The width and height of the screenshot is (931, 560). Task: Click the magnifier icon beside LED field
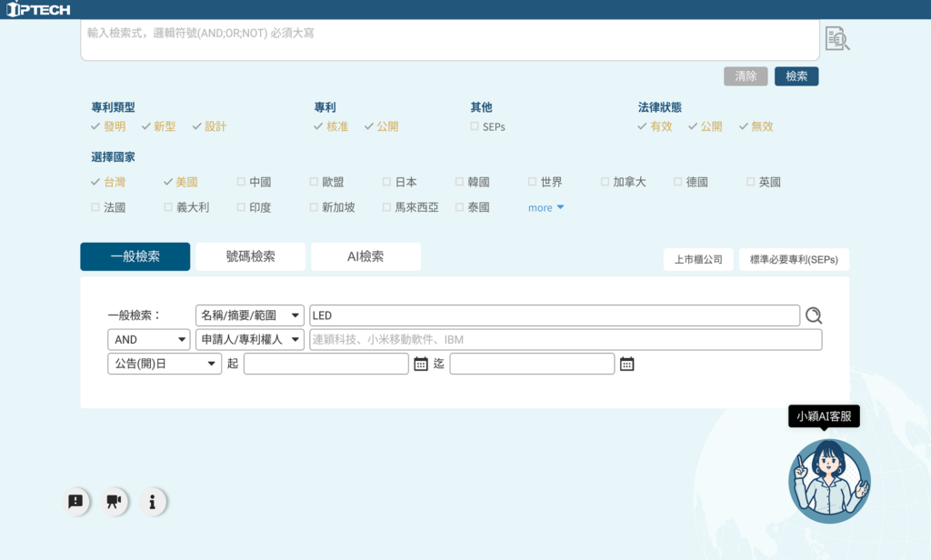point(814,315)
